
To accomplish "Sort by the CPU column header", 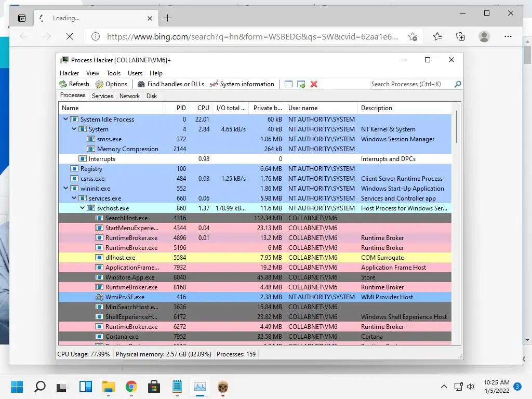I will click(200, 108).
